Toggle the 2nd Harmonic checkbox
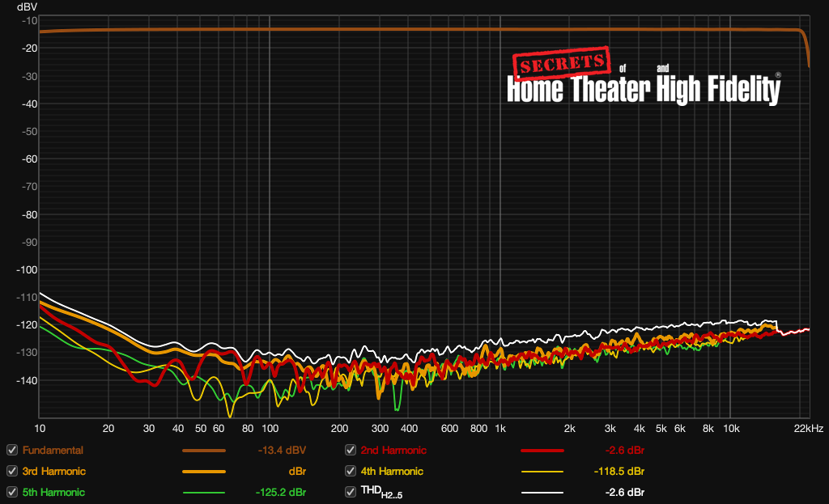 (x=350, y=450)
